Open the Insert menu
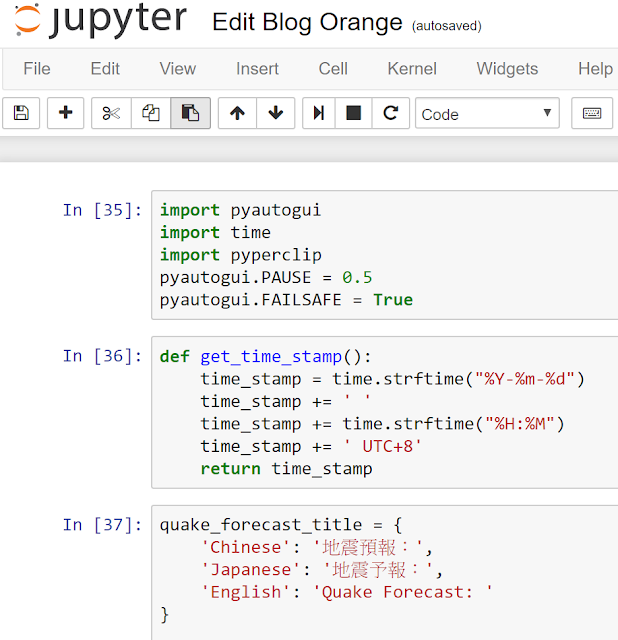The width and height of the screenshot is (618, 640). (x=257, y=69)
